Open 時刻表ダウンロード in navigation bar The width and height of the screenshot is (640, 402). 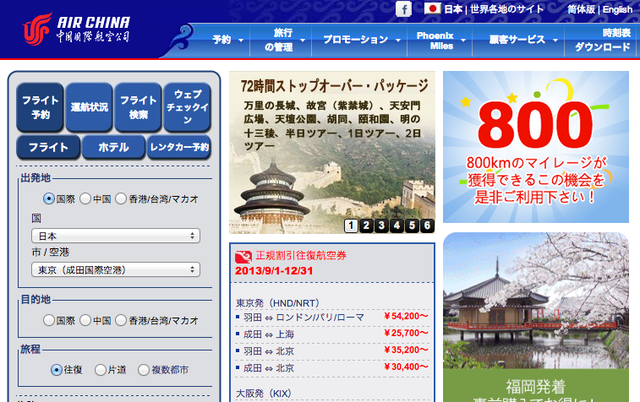point(602,40)
